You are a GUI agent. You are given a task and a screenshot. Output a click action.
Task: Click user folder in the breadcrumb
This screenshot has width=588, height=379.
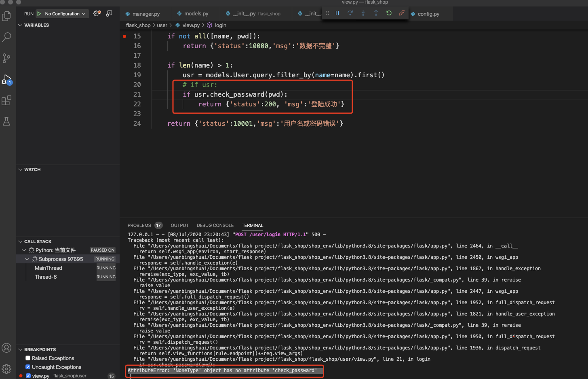(162, 25)
